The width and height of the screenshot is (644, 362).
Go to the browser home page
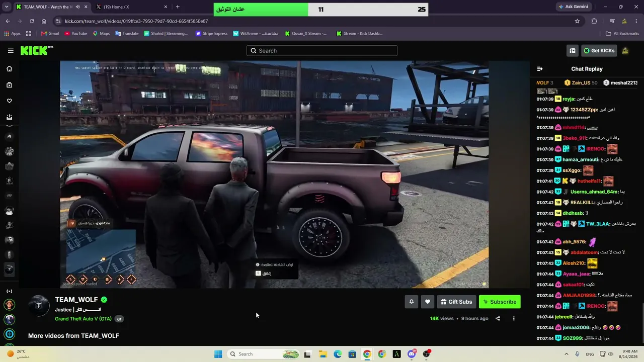click(x=44, y=21)
